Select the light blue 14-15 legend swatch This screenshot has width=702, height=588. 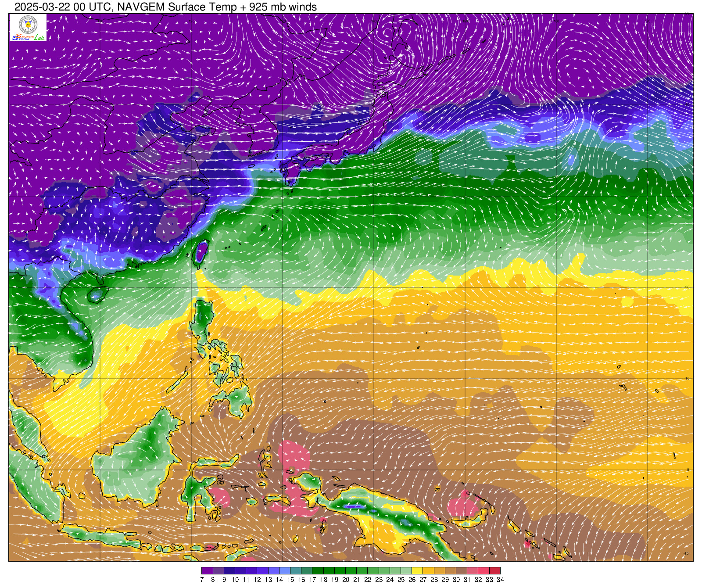pos(285,571)
